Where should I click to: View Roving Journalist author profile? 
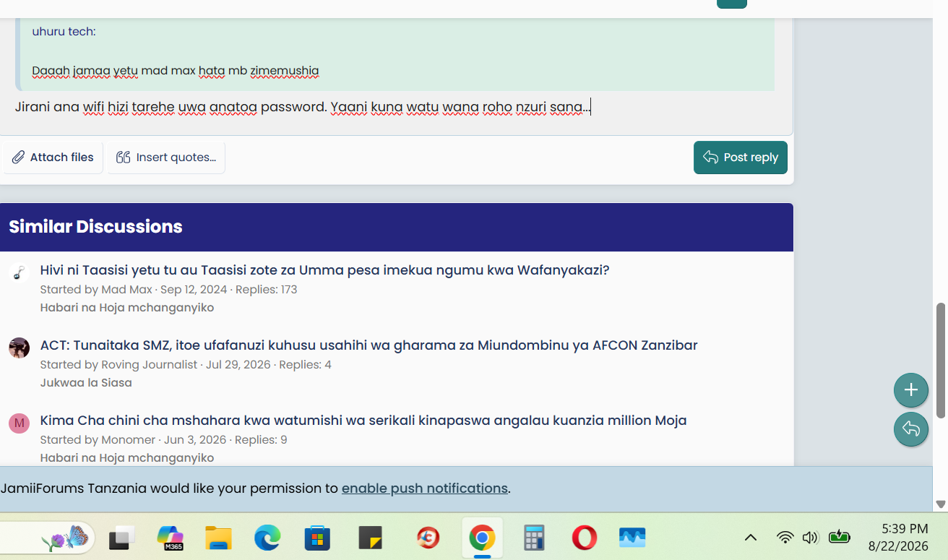[149, 365]
